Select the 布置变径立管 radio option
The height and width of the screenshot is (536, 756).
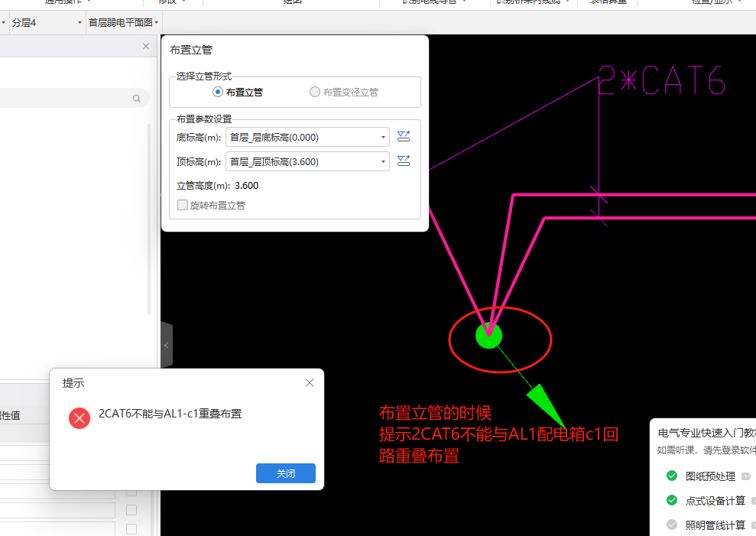[x=314, y=91]
